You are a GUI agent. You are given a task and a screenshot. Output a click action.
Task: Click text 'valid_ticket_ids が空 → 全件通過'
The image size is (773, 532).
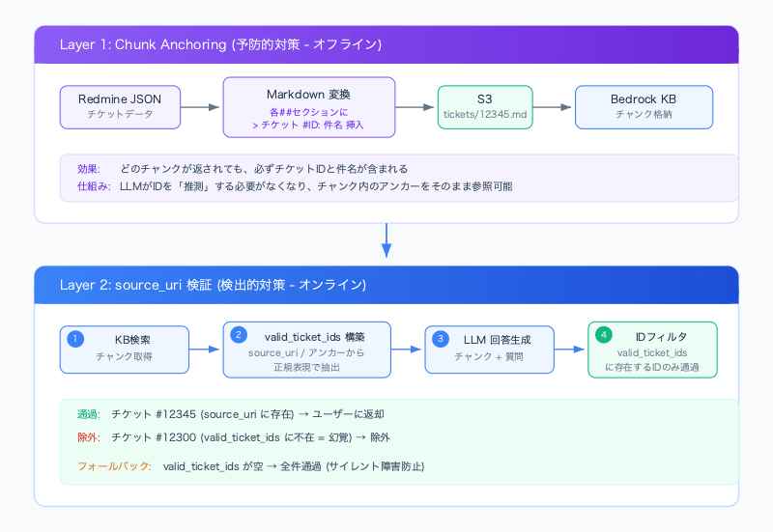point(243,466)
